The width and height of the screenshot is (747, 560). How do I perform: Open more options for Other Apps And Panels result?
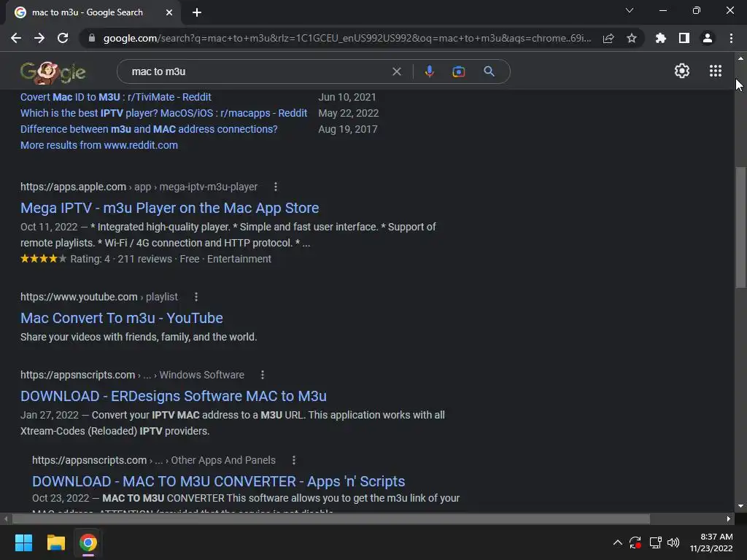tap(293, 460)
